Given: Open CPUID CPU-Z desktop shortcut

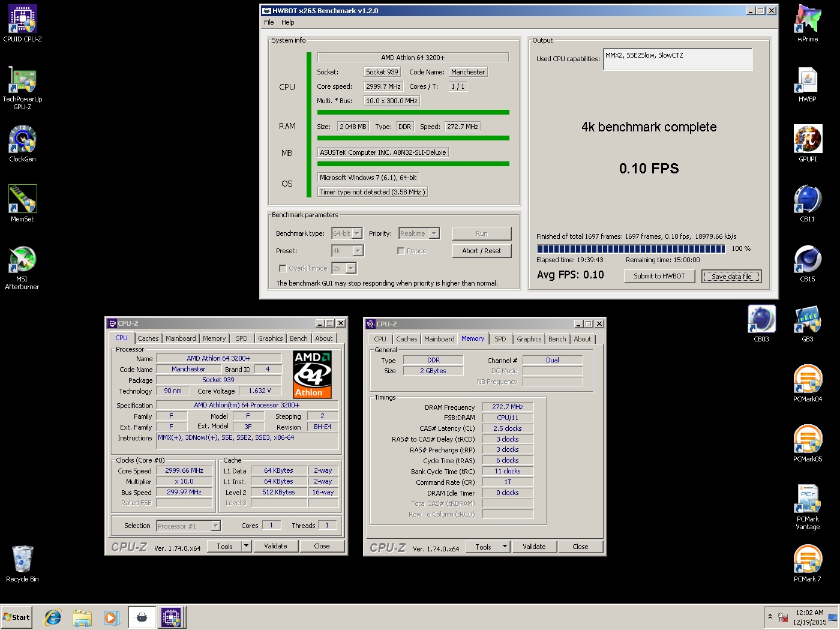Looking at the screenshot, I should click(x=22, y=24).
